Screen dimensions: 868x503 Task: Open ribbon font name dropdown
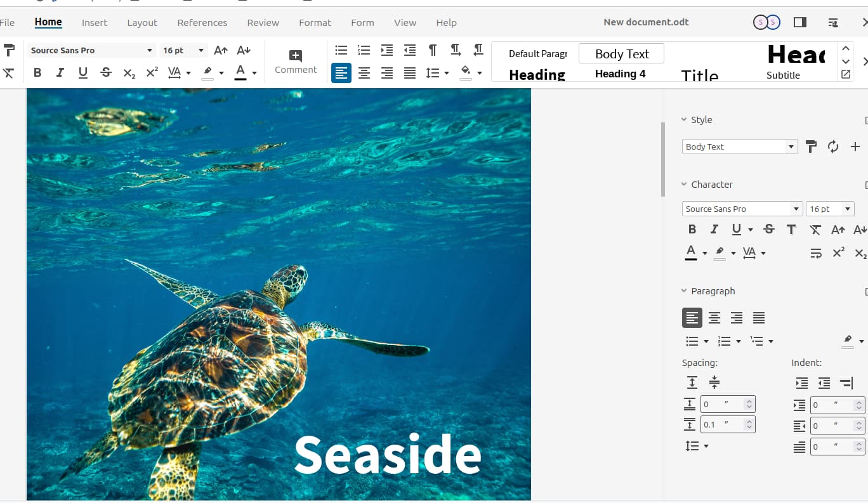click(x=150, y=50)
